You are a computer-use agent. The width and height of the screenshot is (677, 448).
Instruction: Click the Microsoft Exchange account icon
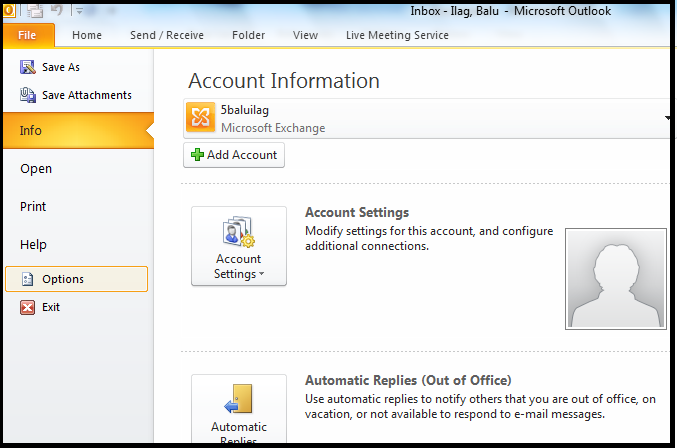pyautogui.click(x=200, y=118)
